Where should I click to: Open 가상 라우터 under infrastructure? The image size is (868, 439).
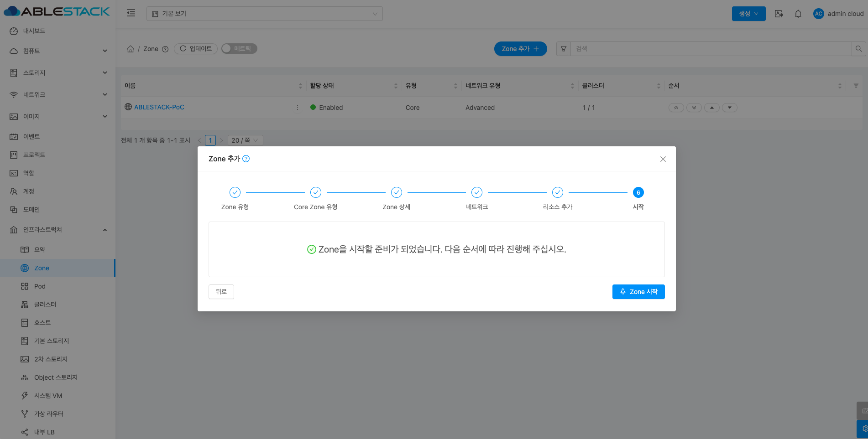tap(58, 414)
